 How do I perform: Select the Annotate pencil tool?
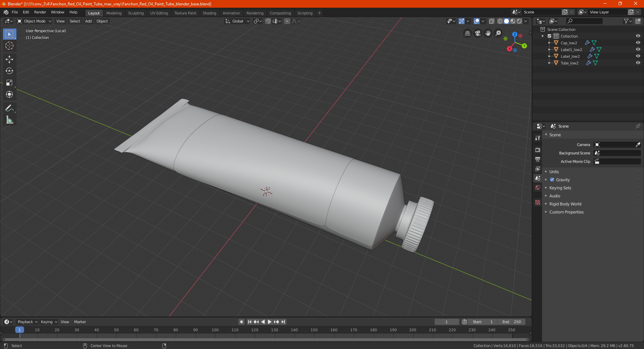(9, 108)
